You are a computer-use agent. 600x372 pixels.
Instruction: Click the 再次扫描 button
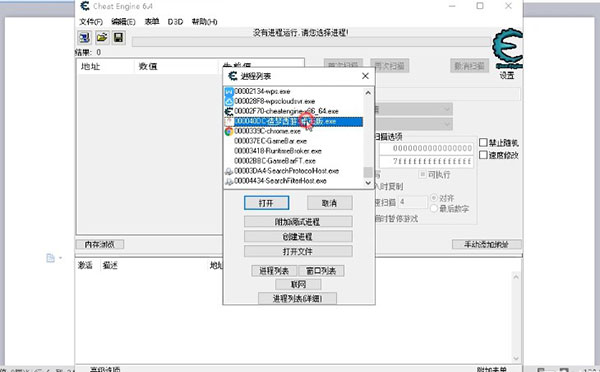[x=390, y=66]
